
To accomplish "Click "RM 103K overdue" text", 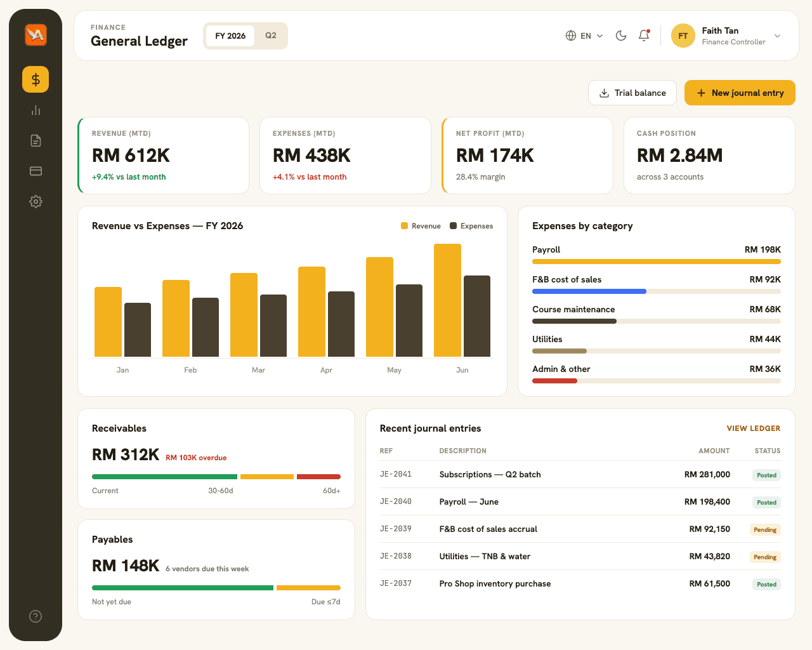I will 196,458.
